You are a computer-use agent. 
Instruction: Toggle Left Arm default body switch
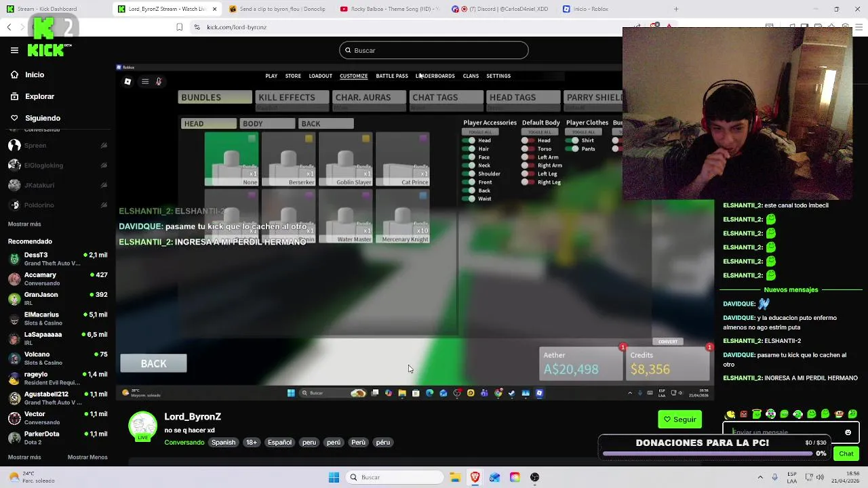[527, 157]
